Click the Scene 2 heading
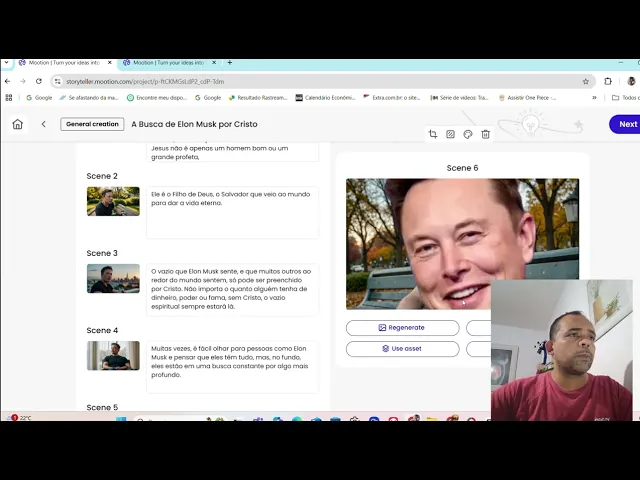This screenshot has height=480, width=640. 102,176
